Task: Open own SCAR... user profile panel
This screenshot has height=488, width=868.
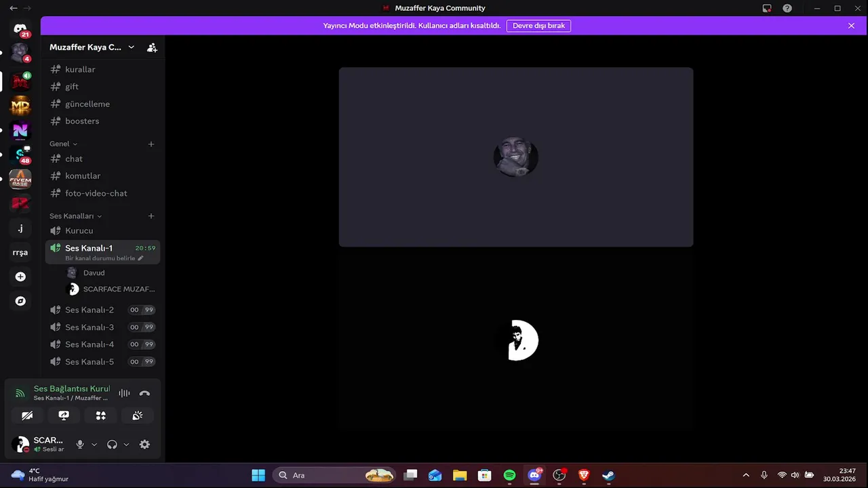Action: pyautogui.click(x=39, y=445)
